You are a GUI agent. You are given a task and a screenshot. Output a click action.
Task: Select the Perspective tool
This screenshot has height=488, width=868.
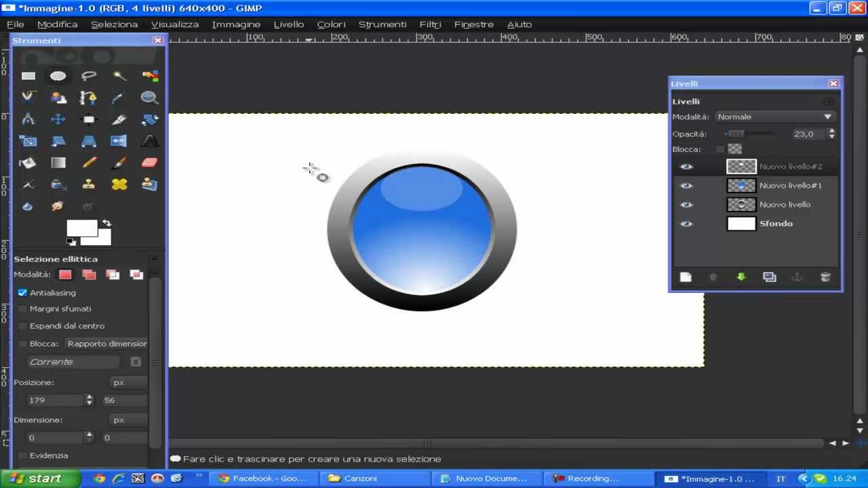click(89, 141)
